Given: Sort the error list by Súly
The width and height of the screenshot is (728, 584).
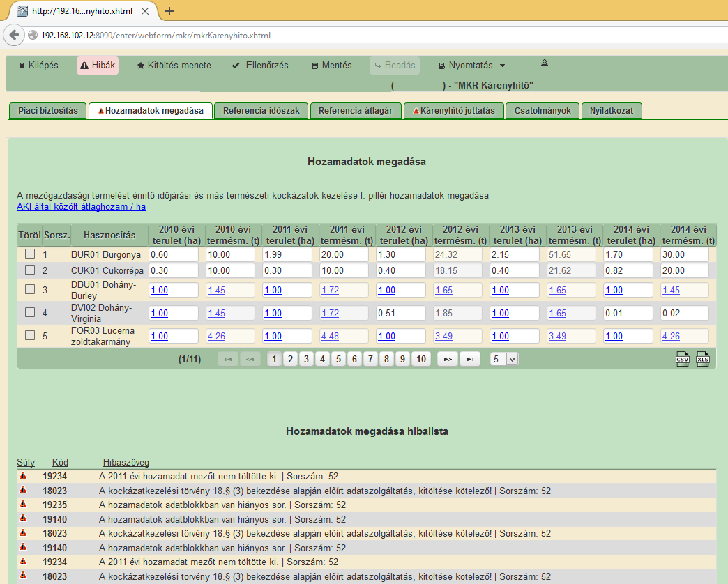Looking at the screenshot, I should click(x=26, y=463).
